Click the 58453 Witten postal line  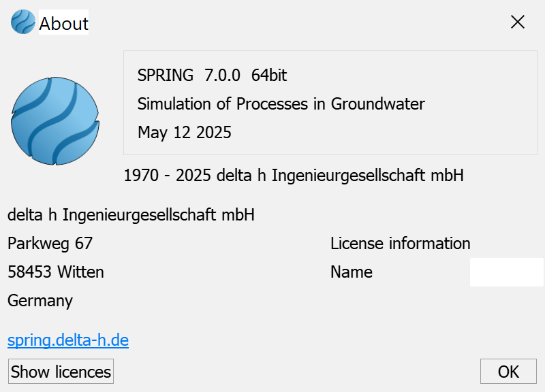click(56, 272)
